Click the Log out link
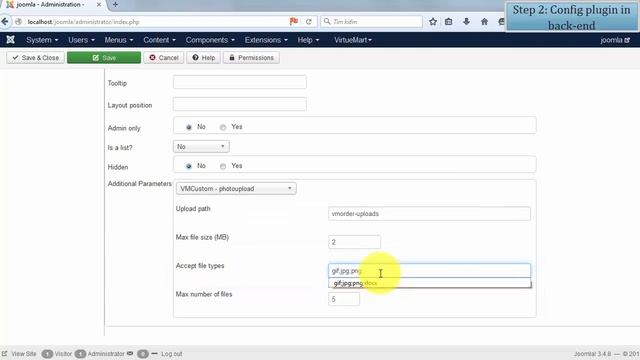The width and height of the screenshot is (640, 360). (171, 353)
